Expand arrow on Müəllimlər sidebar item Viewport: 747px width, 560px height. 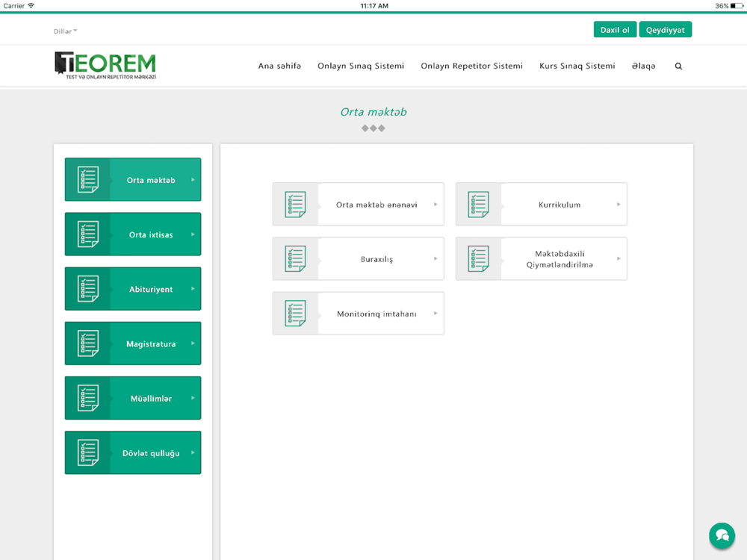[193, 398]
